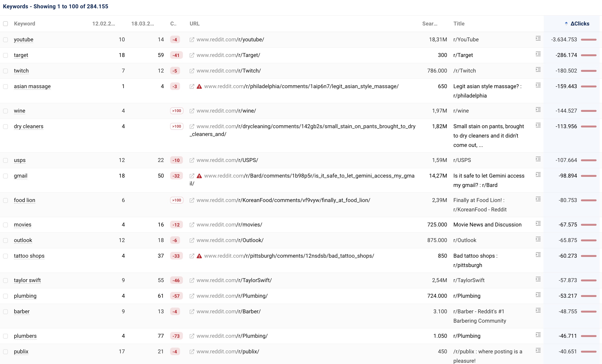The image size is (602, 364).
Task: Check the gmail keyword checkbox
Action: [x=5, y=176]
